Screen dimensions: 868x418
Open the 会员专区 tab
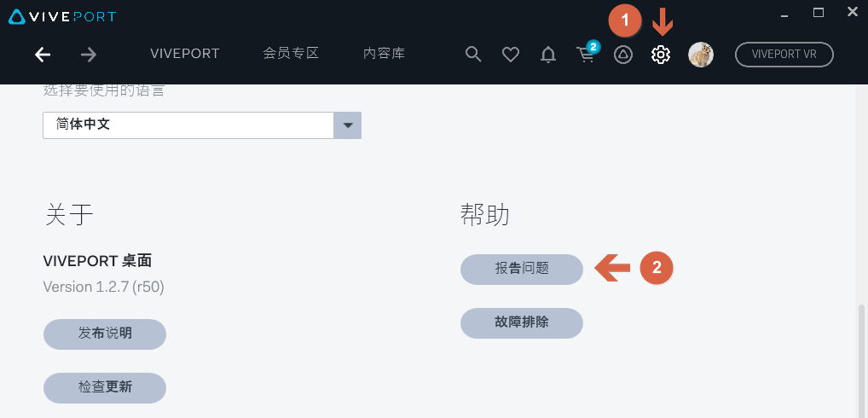tap(291, 54)
